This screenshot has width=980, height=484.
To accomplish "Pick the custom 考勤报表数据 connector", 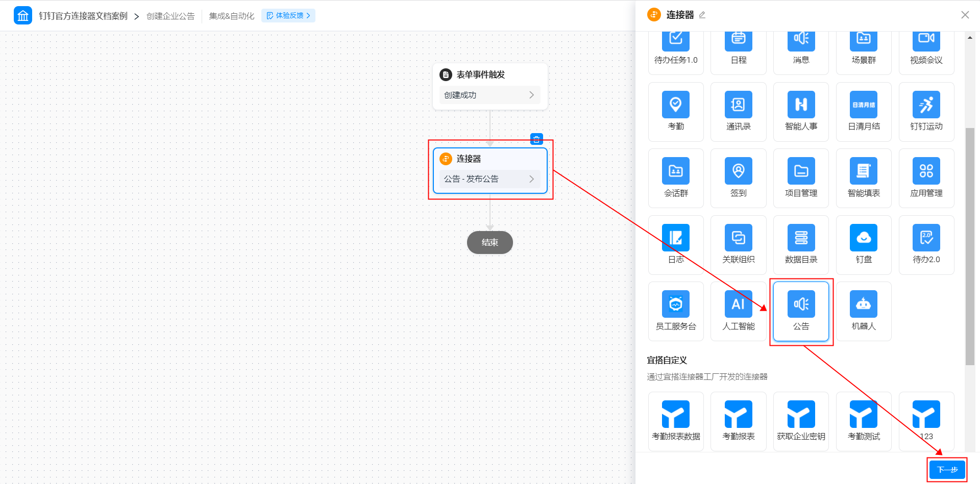I will click(676, 421).
